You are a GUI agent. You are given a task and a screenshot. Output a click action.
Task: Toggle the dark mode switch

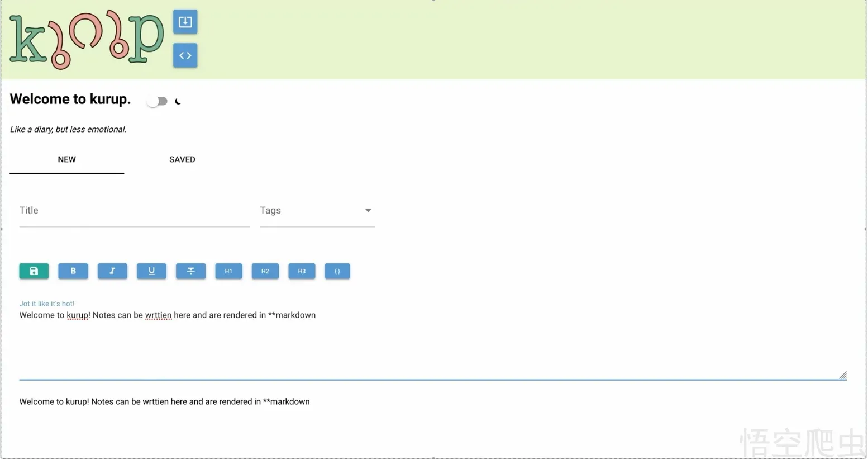(157, 101)
